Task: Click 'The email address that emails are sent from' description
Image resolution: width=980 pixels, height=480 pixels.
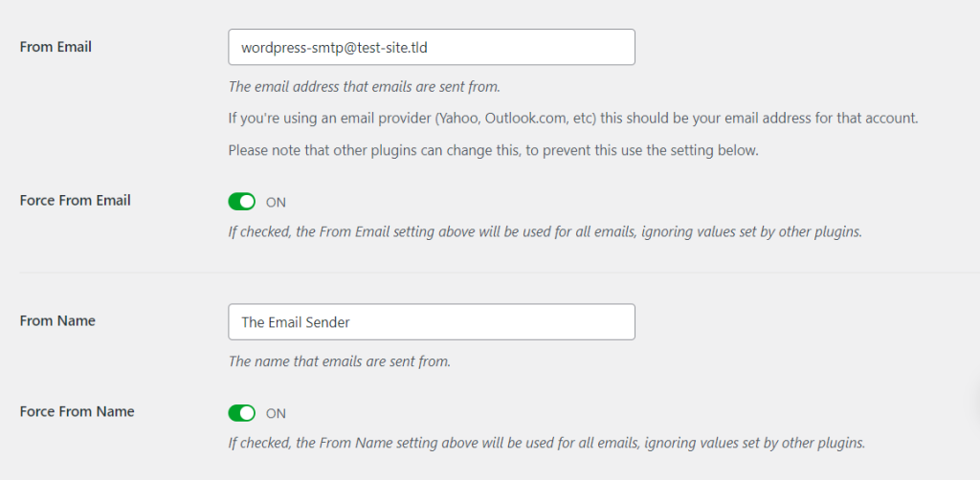Action: click(x=364, y=87)
